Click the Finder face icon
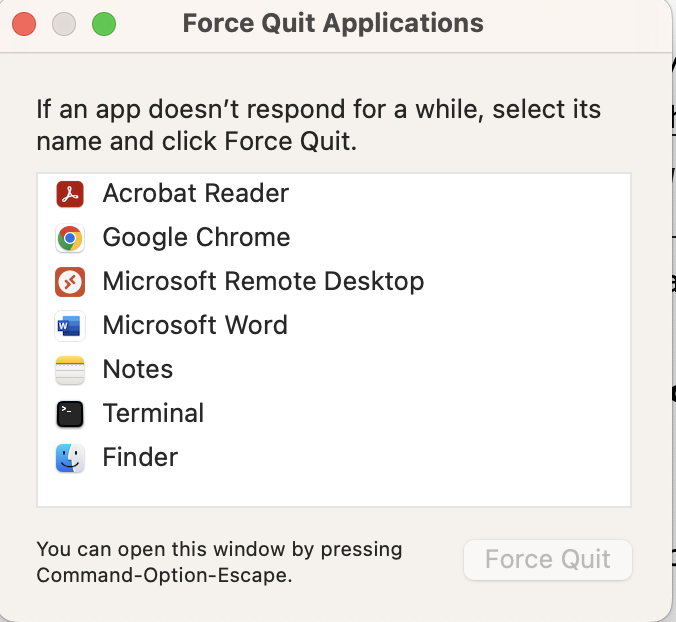Image resolution: width=676 pixels, height=622 pixels. [x=70, y=458]
